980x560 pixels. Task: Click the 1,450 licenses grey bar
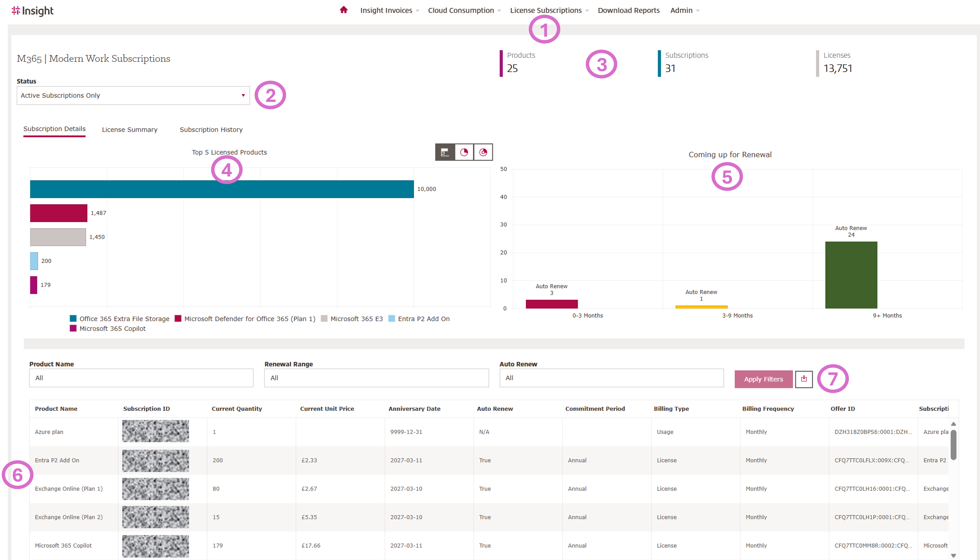(58, 237)
